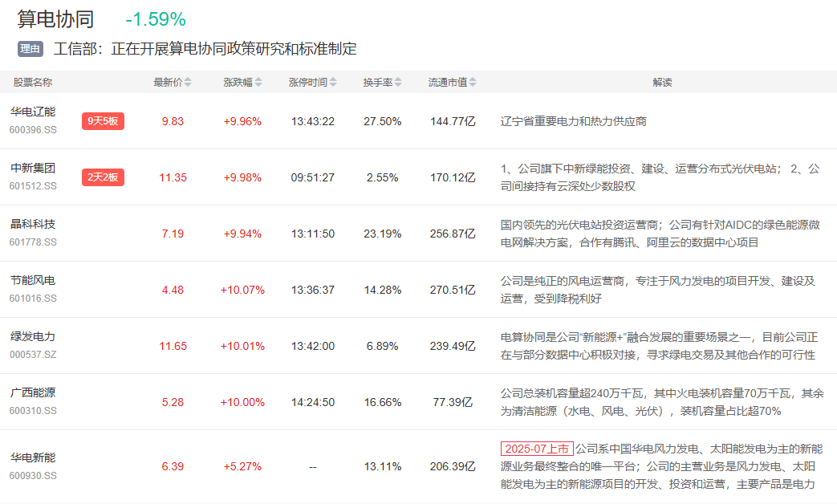Viewport: 837px width, 504px height.
Task: Open 华电新能 stock name link
Action: coord(33,457)
